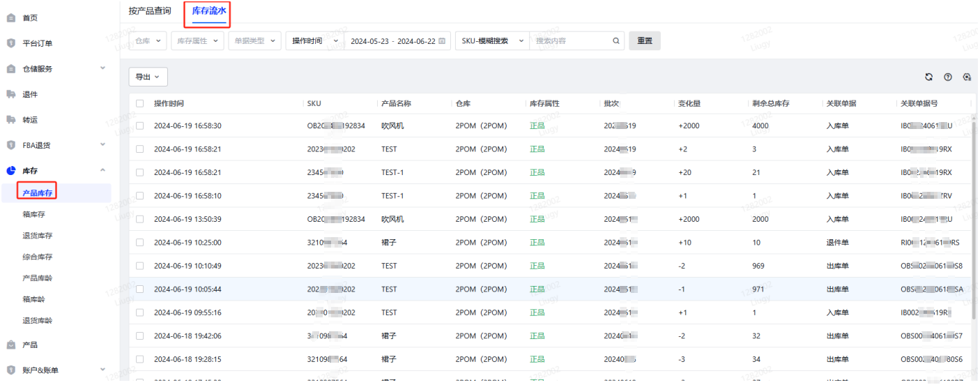This screenshot has height=385, width=980.
Task: Click the refresh icon above the table
Action: [x=928, y=77]
